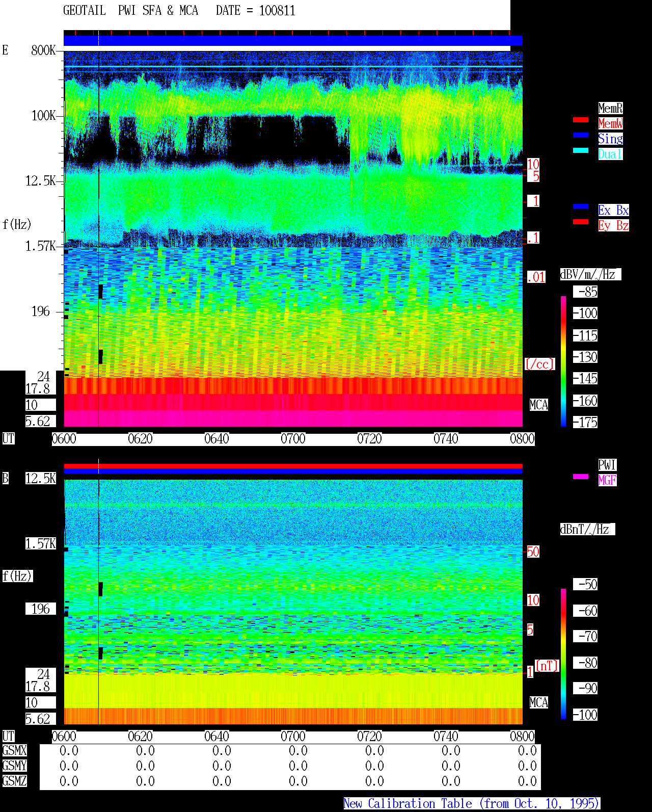
Task: Click the MCA label beside the E panel
Action: coord(539,405)
